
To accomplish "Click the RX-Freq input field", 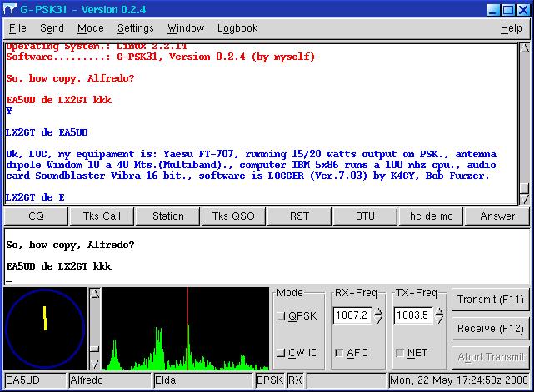I will click(352, 315).
